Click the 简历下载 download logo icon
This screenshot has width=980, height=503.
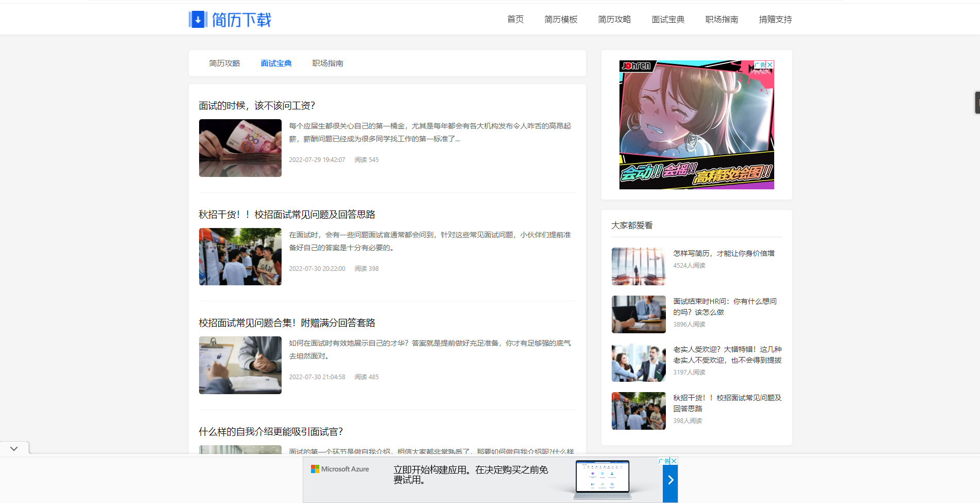(x=198, y=19)
